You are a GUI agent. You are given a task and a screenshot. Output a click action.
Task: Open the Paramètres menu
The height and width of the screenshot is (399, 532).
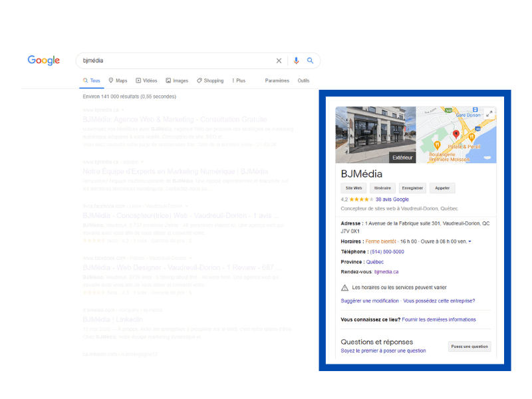[x=277, y=80]
